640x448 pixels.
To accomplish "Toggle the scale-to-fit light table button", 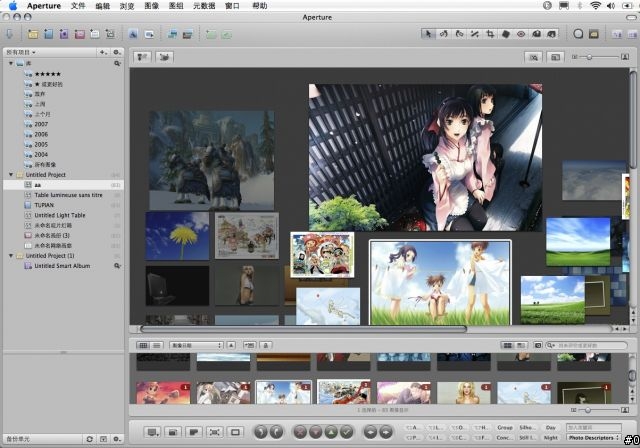I will [x=556, y=57].
